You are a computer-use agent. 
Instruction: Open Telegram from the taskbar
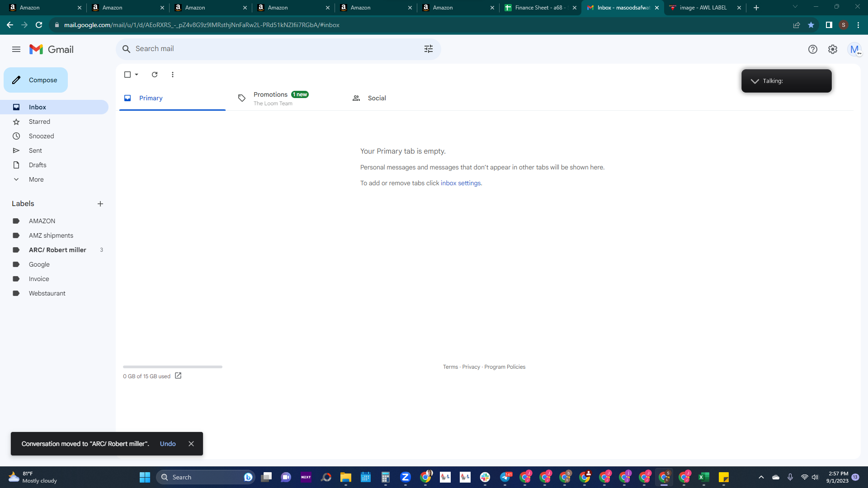point(505,477)
